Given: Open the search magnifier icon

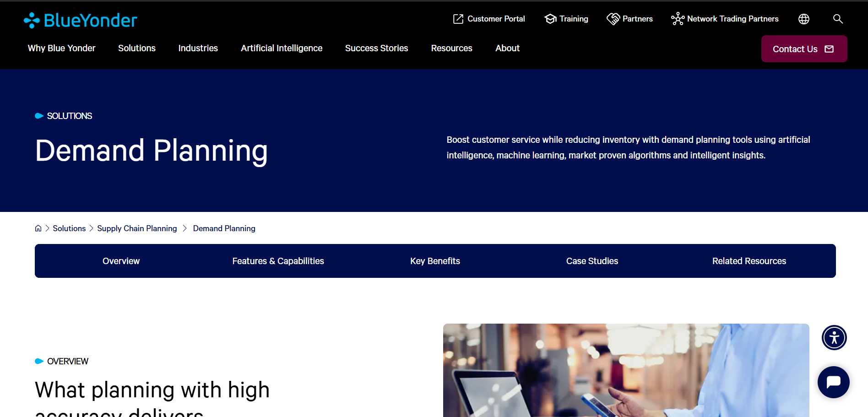Looking at the screenshot, I should (x=838, y=19).
